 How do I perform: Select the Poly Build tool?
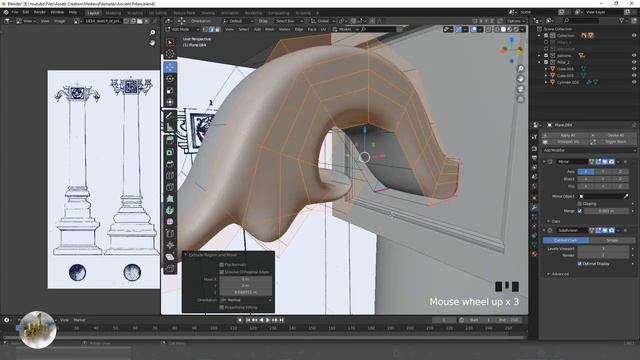(170, 198)
